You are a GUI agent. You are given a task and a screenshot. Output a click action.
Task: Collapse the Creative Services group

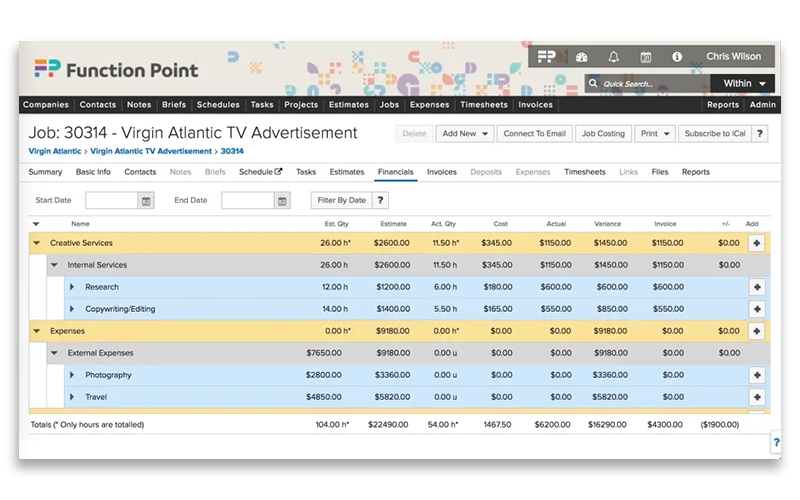point(37,243)
